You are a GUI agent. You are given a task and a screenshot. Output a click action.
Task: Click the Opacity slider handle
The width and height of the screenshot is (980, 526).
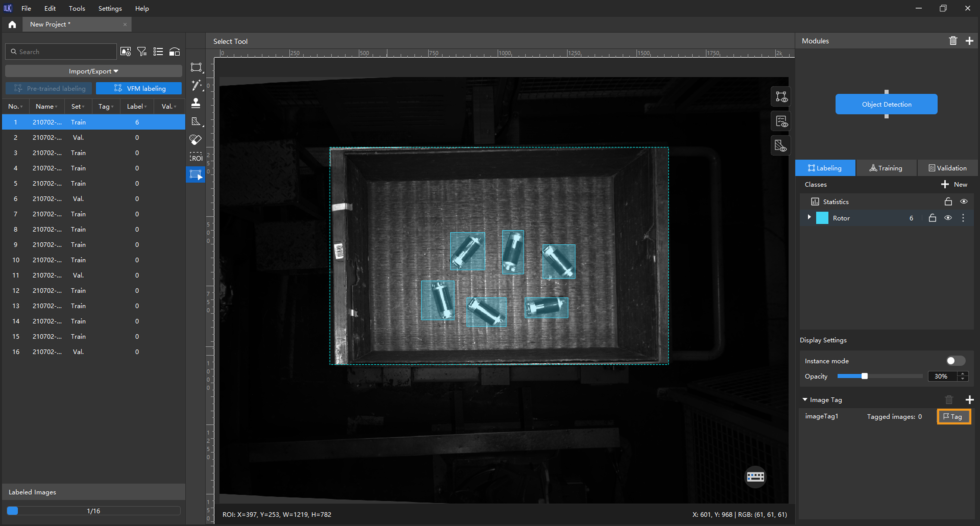click(x=864, y=376)
